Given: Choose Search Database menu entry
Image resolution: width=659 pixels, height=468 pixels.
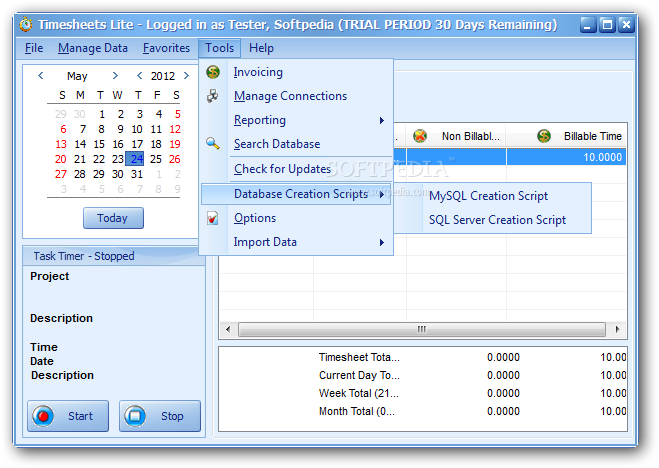Looking at the screenshot, I should pos(297,144).
